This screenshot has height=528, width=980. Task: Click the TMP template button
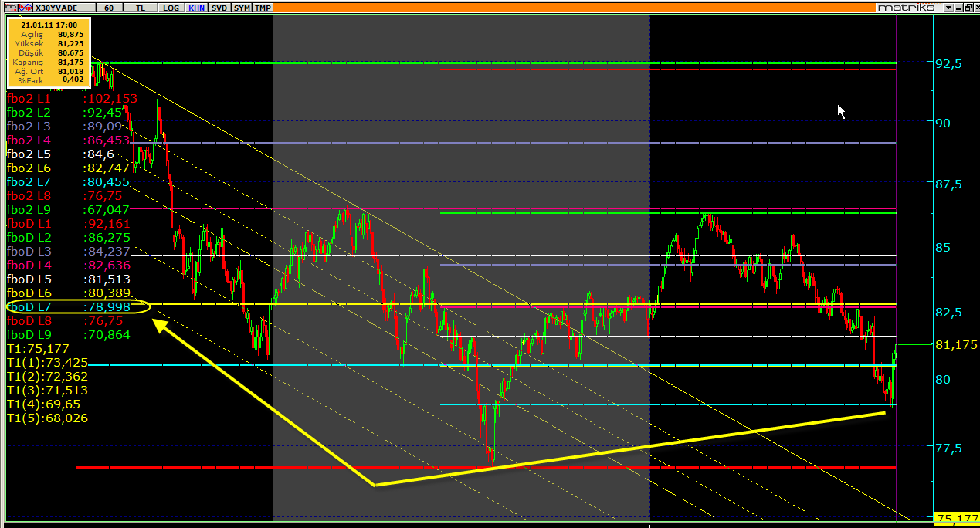[x=263, y=7]
